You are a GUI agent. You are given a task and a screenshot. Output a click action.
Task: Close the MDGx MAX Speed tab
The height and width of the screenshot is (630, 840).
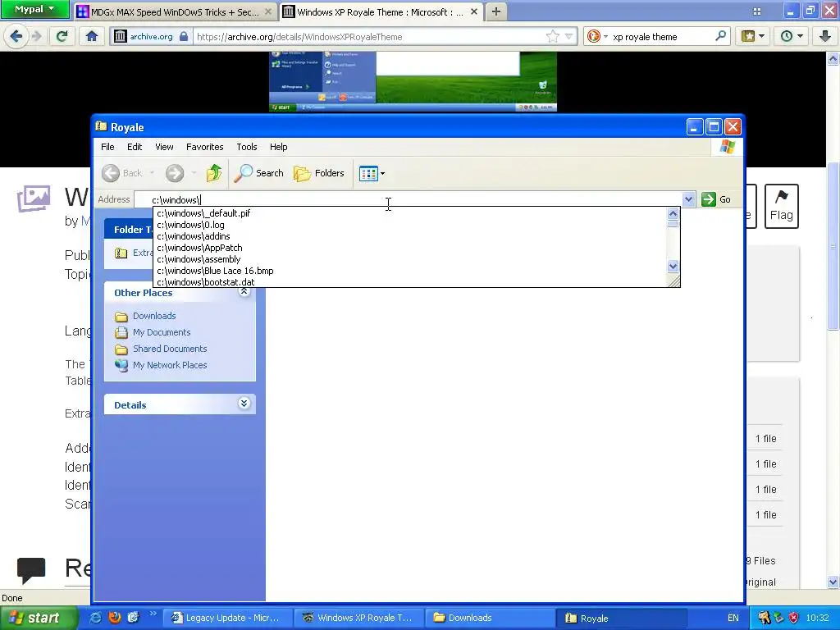pos(268,11)
